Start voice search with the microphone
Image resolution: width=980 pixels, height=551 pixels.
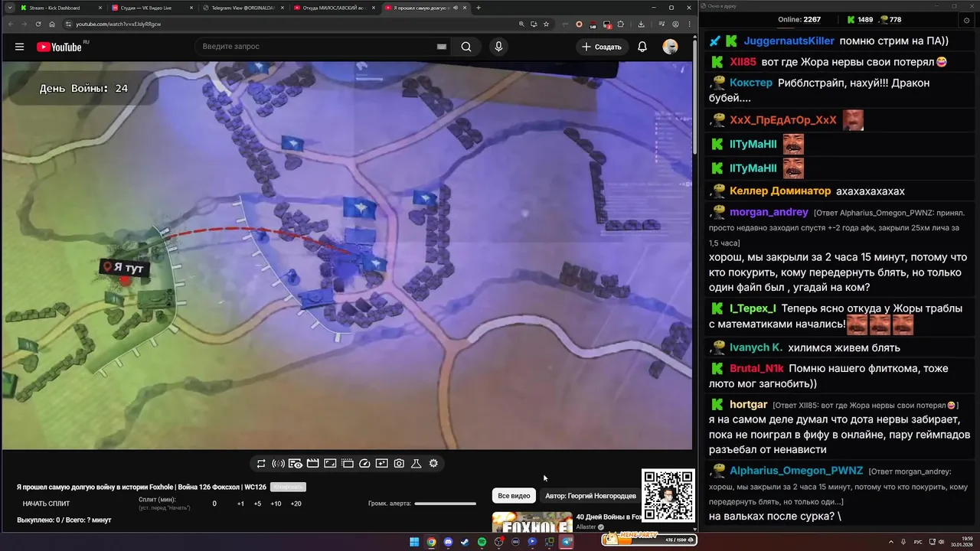pyautogui.click(x=498, y=47)
